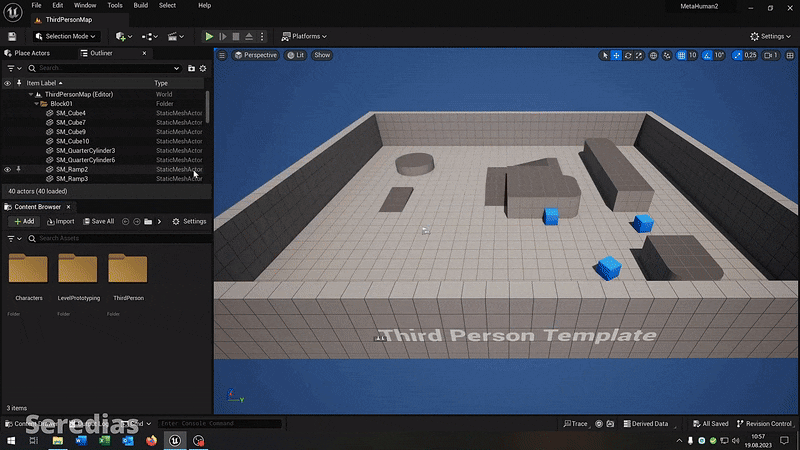Click the Add button in Content Browser

pyautogui.click(x=23, y=221)
